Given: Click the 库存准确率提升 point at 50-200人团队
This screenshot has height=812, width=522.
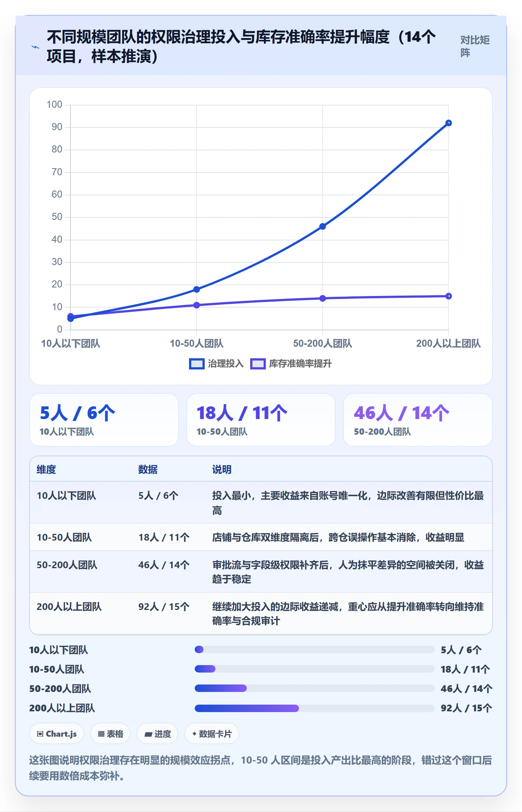Looking at the screenshot, I should pyautogui.click(x=323, y=298).
